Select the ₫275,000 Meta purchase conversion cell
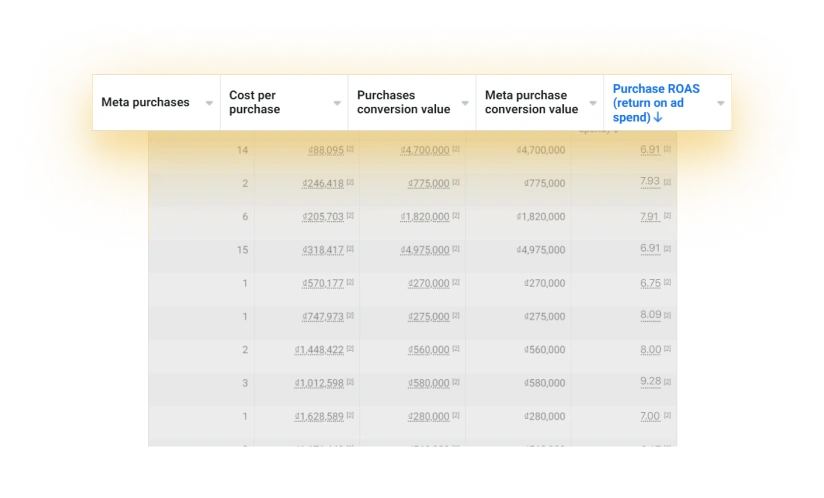 point(544,316)
